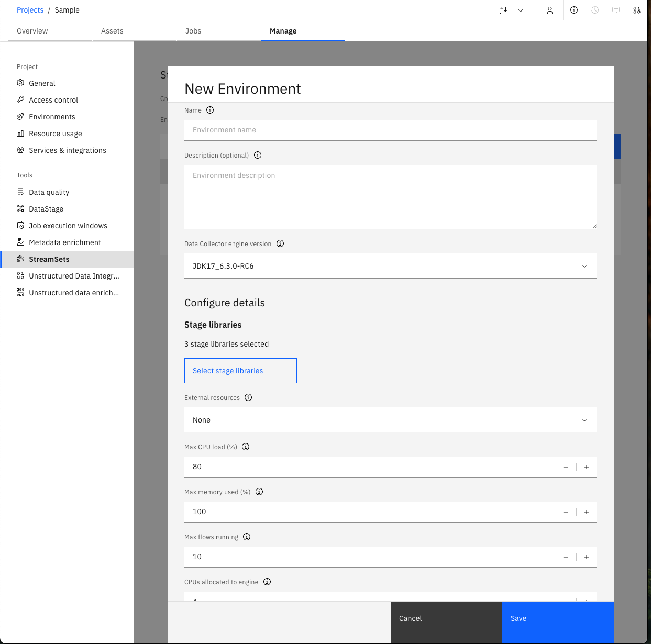The height and width of the screenshot is (644, 651).
Task: Click the Resource usage chart icon
Action: click(x=20, y=133)
